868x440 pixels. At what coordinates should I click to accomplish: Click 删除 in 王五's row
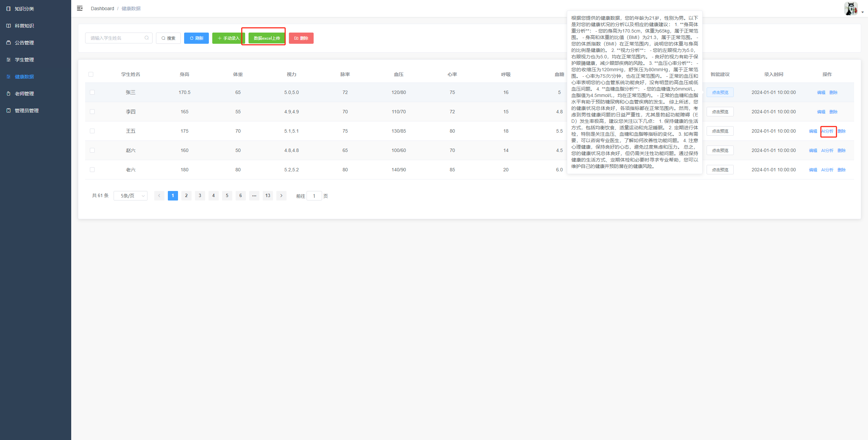point(842,131)
